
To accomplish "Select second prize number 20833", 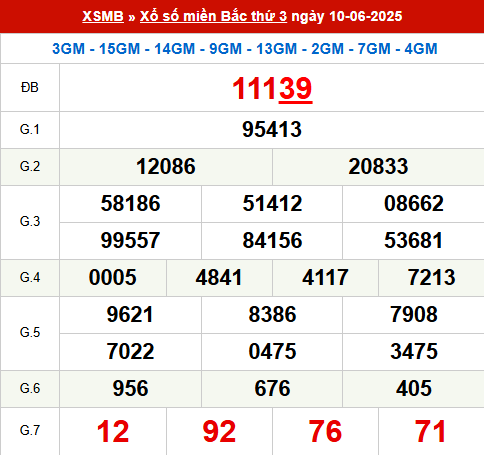I will pos(378,166).
